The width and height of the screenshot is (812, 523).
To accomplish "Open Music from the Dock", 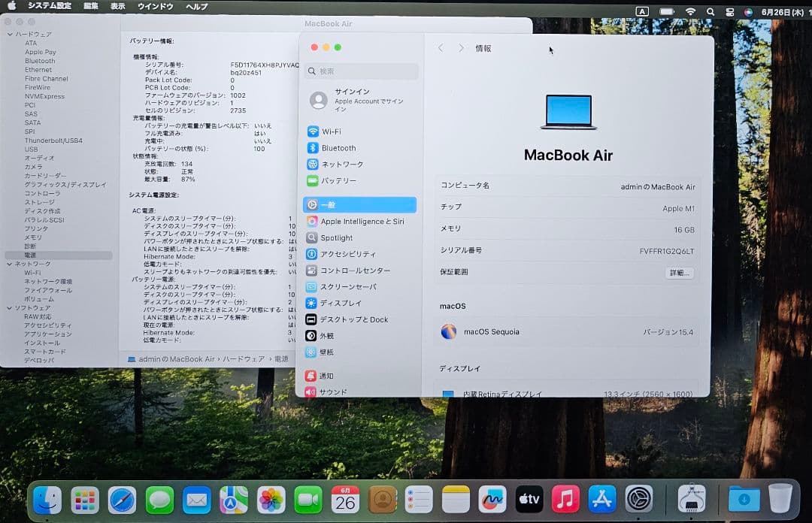I will pyautogui.click(x=565, y=500).
